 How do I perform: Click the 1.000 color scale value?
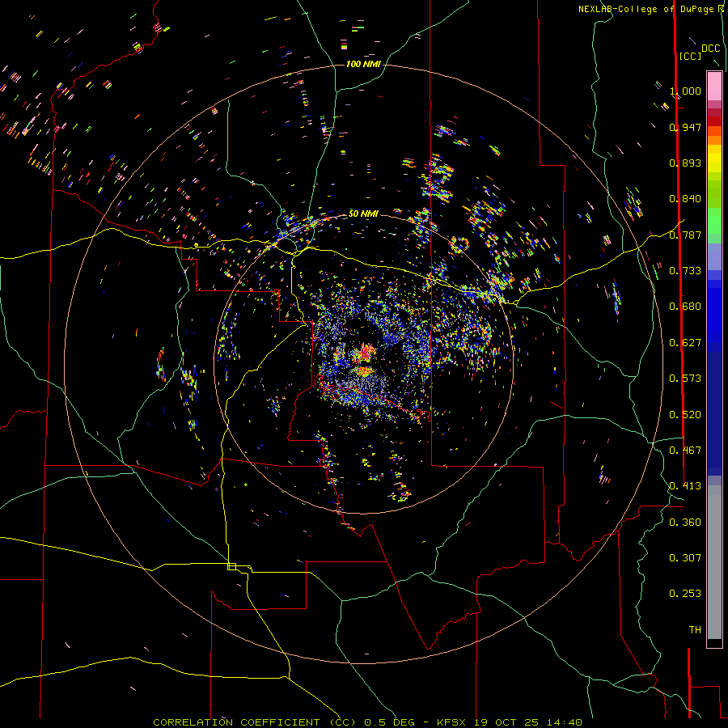(x=685, y=91)
